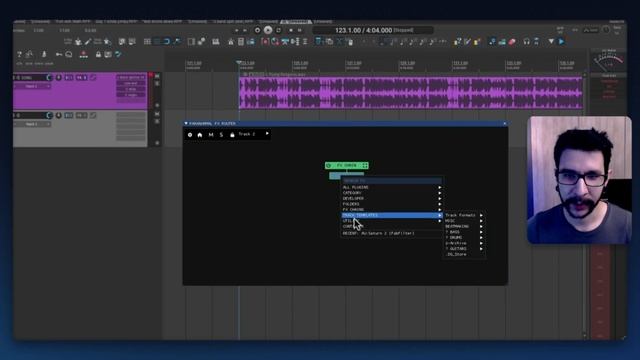Adjust the purple track's volume knob
The height and width of the screenshot is (360, 640).
coord(49,78)
